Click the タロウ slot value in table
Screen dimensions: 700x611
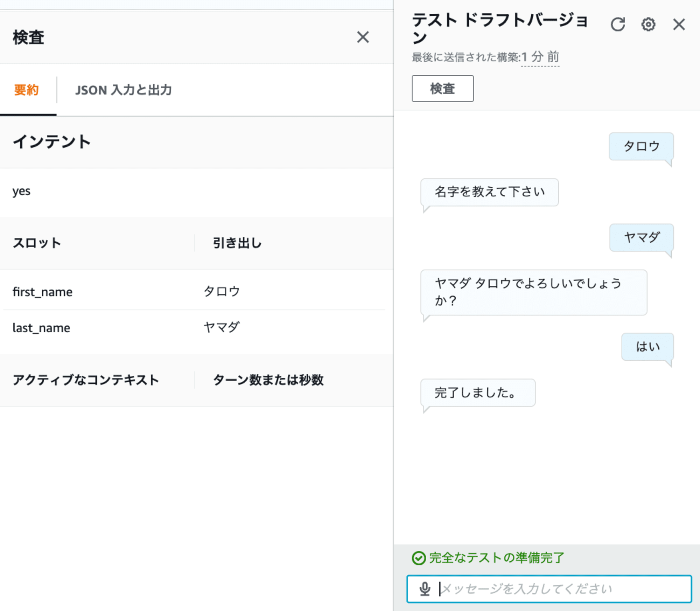(222, 291)
